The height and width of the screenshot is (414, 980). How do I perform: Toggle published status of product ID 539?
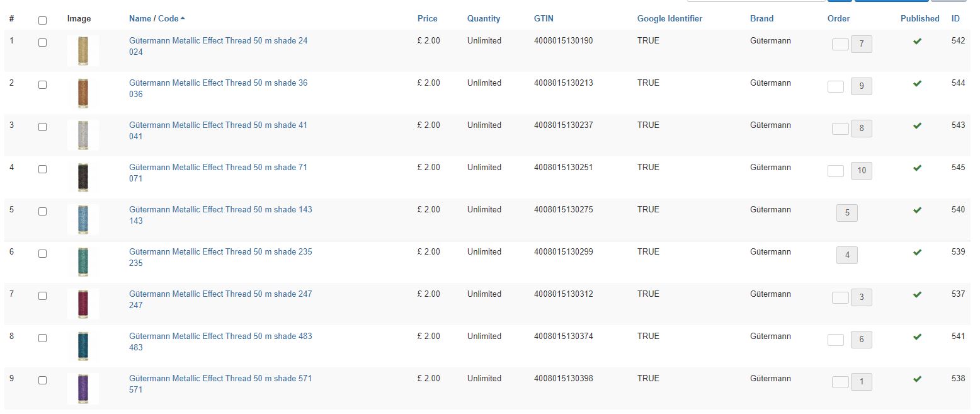(917, 253)
